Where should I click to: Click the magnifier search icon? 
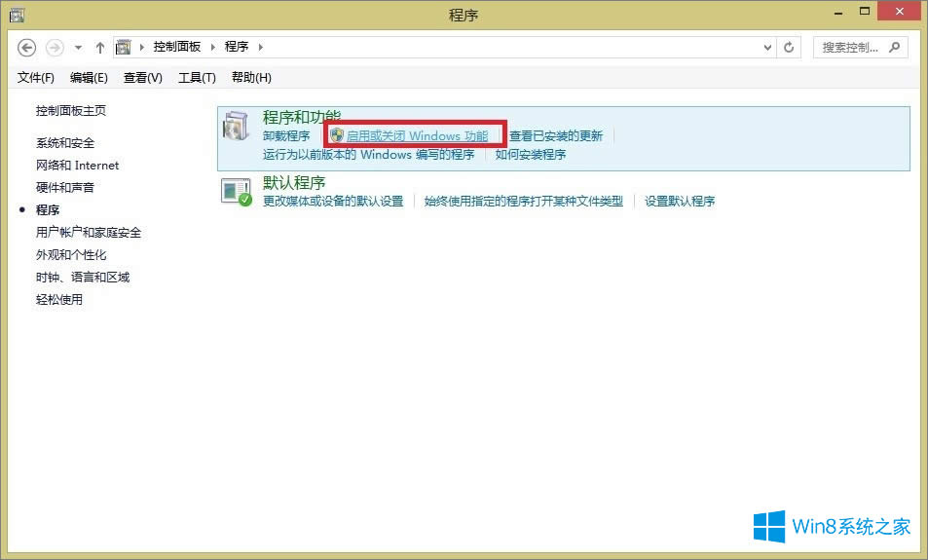894,47
